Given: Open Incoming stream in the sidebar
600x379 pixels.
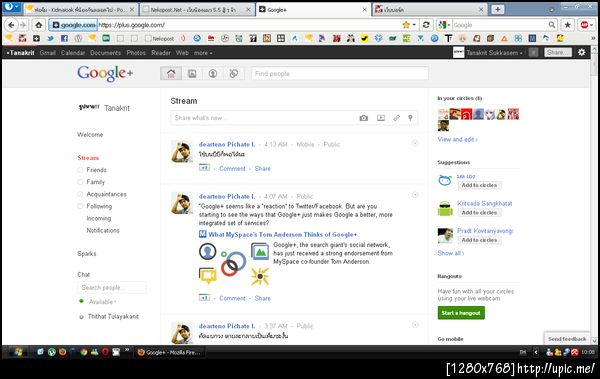Looking at the screenshot, I should tap(99, 218).
